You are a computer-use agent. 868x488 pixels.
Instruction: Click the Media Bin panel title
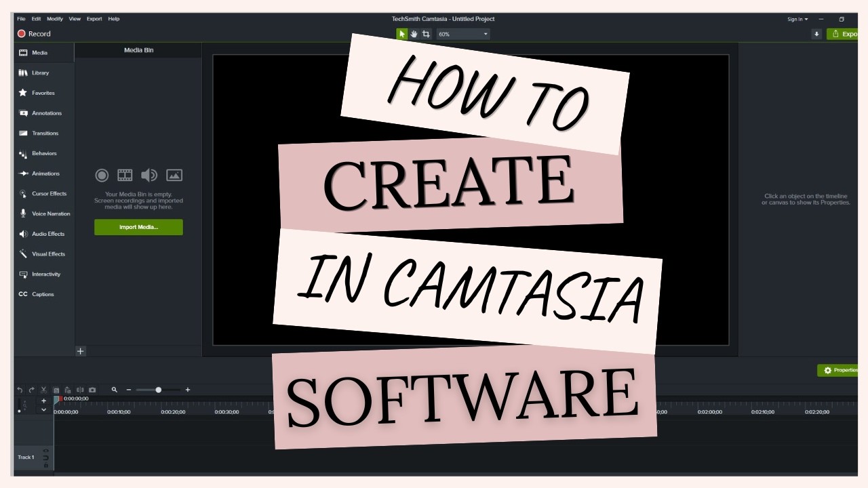(138, 50)
